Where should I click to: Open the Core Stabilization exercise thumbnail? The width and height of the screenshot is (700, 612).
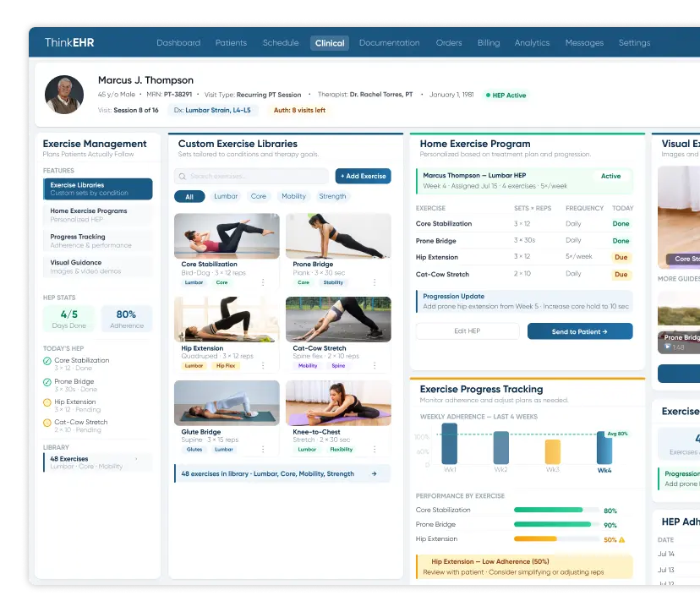(x=227, y=236)
